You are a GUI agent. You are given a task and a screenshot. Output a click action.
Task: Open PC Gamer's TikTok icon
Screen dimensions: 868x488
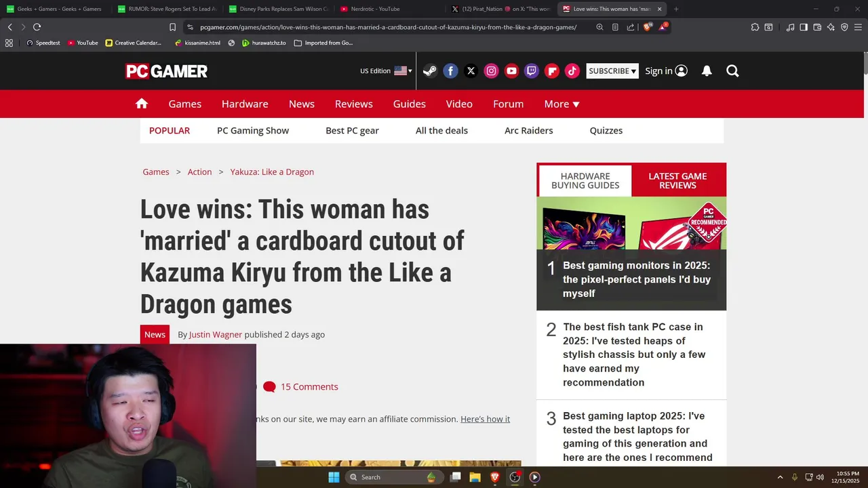click(572, 70)
